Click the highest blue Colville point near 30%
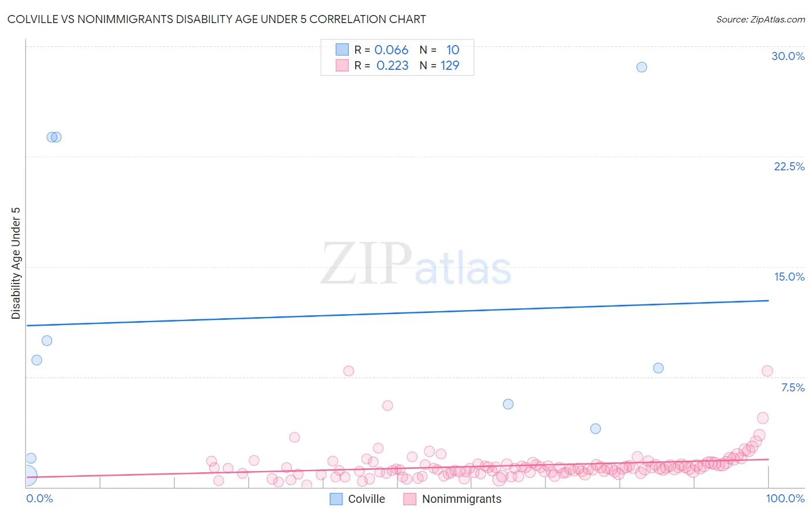Screen dimensions: 812x515 pyautogui.click(x=642, y=67)
